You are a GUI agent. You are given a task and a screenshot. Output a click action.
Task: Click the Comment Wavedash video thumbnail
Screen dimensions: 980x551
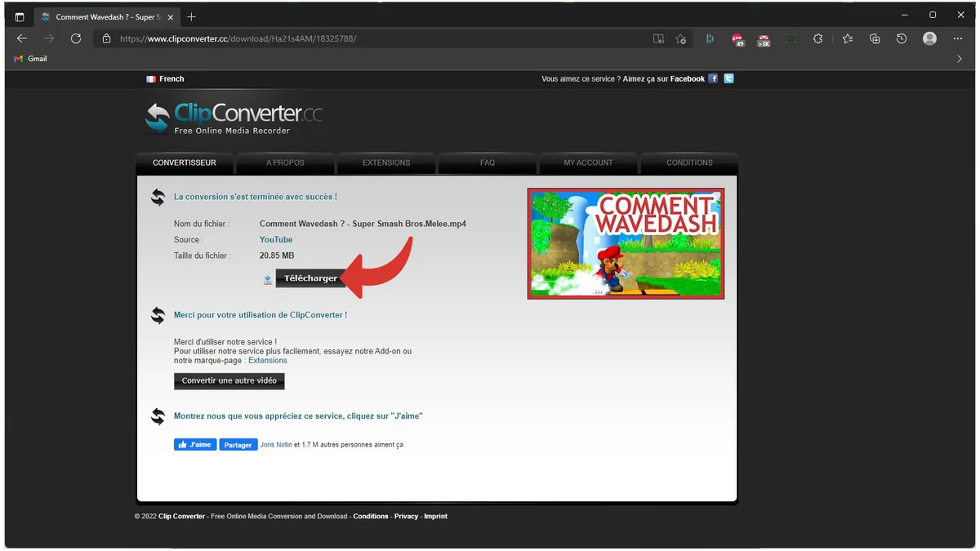point(626,244)
